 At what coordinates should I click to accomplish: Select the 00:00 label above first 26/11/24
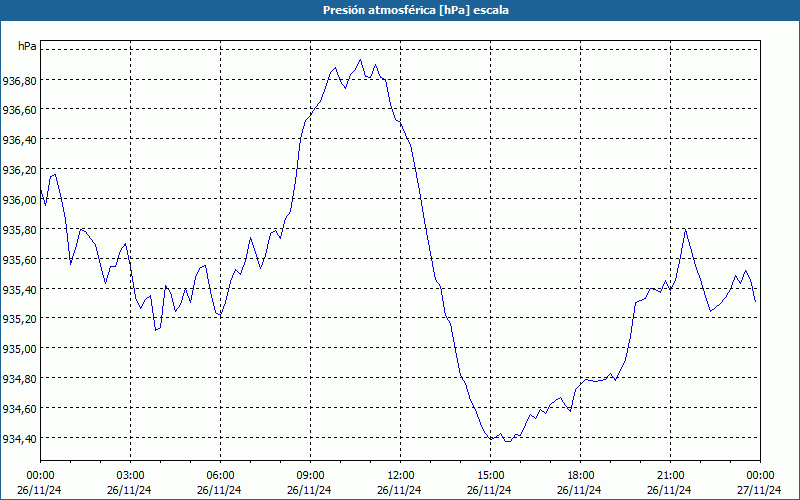pyautogui.click(x=40, y=476)
